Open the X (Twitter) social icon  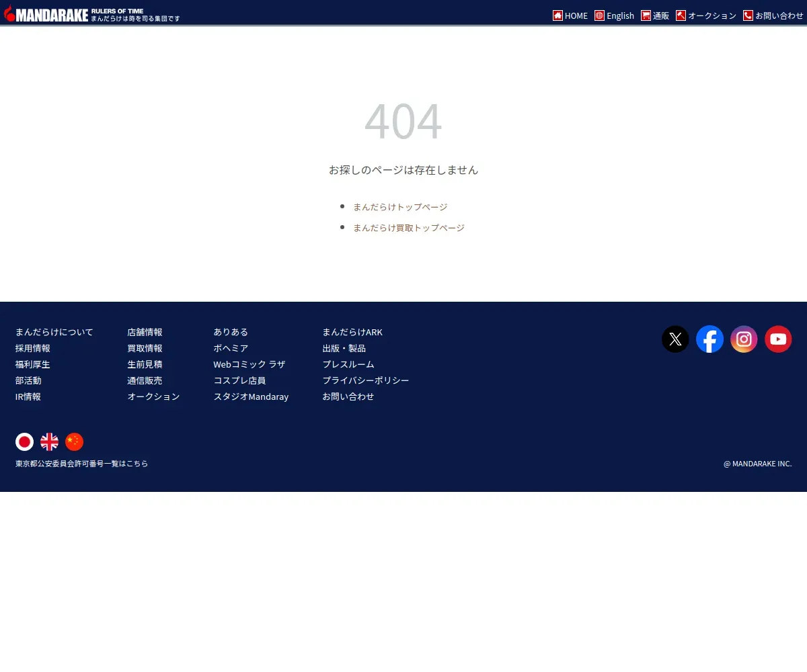(675, 339)
